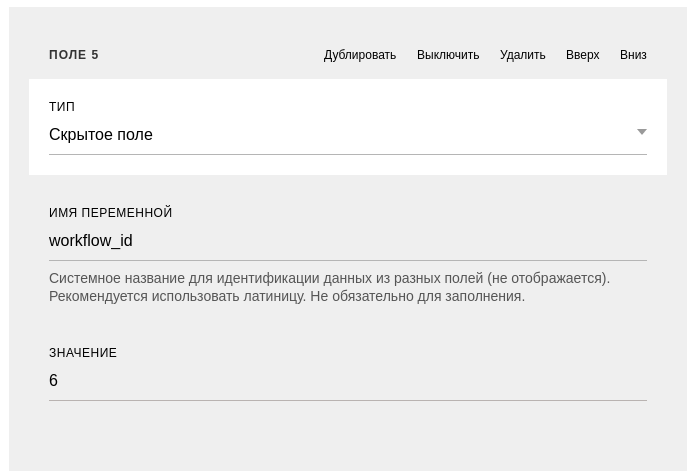The image size is (696, 475).
Task: Focus the workflow_id variable name field
Action: click(348, 241)
